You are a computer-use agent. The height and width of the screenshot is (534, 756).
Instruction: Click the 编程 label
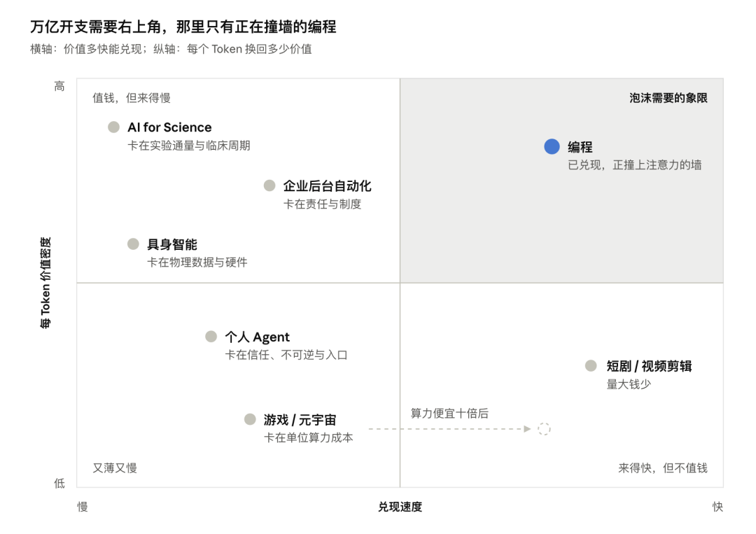coord(580,146)
